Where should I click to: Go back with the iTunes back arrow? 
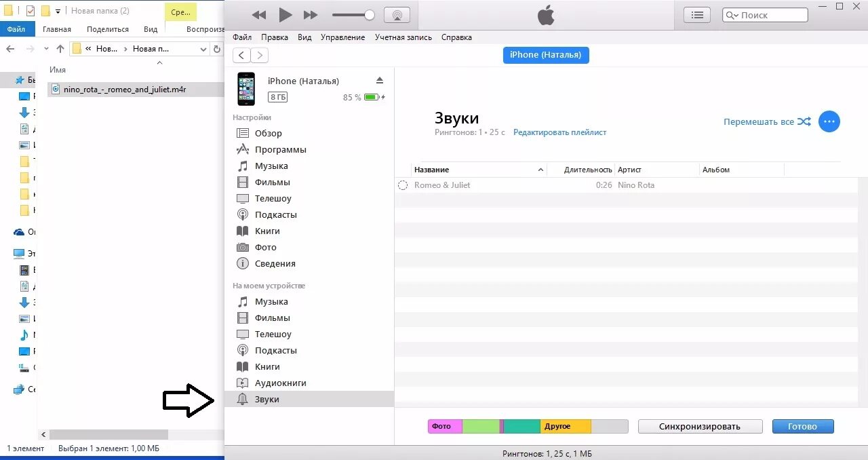pos(241,56)
